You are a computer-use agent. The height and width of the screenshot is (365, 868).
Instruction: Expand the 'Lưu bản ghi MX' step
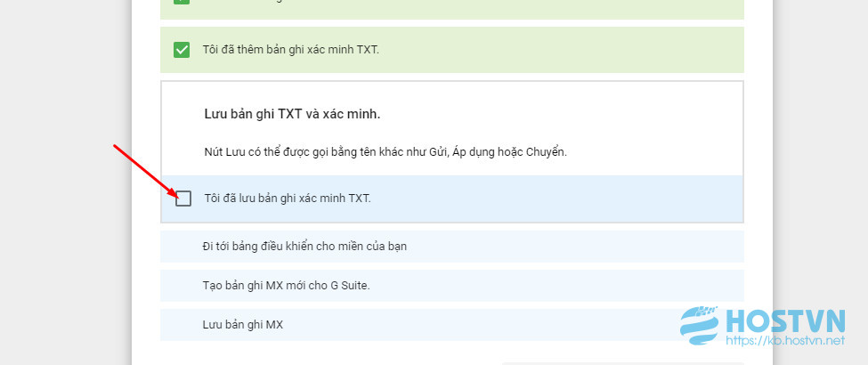pos(242,325)
